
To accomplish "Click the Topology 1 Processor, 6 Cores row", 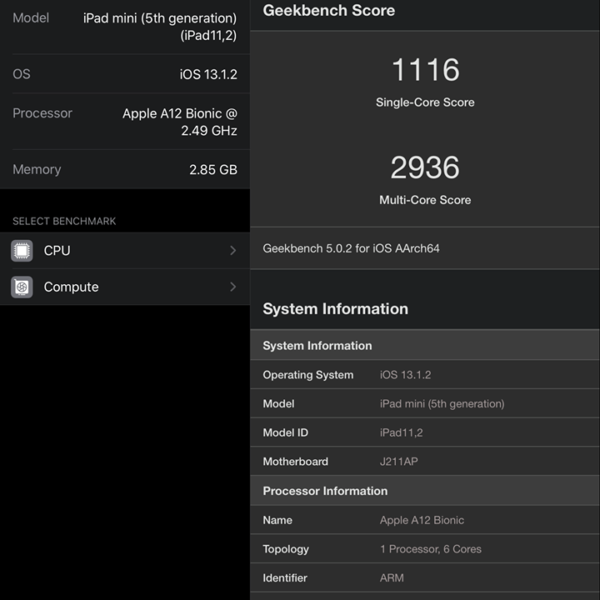I will [425, 549].
